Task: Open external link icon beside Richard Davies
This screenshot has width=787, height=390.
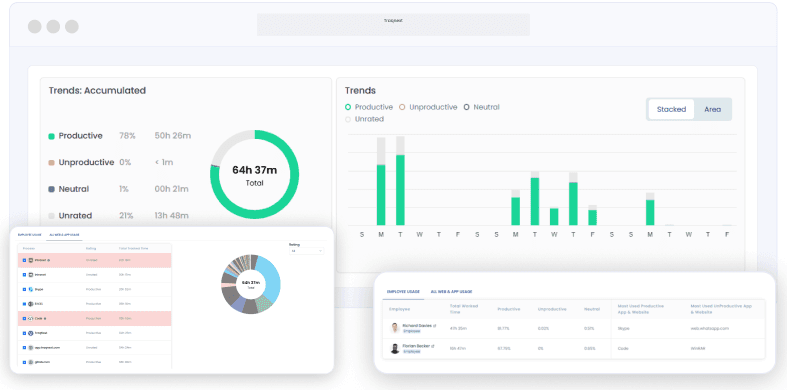Action: [x=435, y=326]
